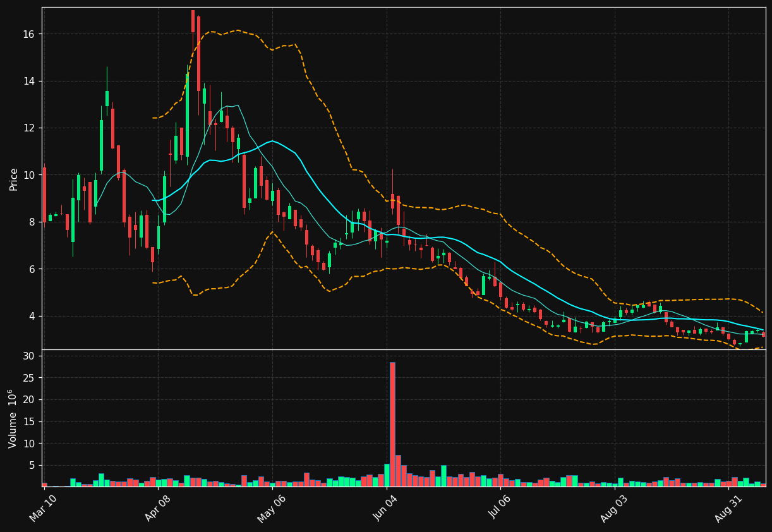The height and width of the screenshot is (532, 772).
Task: Click the 'Jul 06' date label
Action: (x=500, y=507)
